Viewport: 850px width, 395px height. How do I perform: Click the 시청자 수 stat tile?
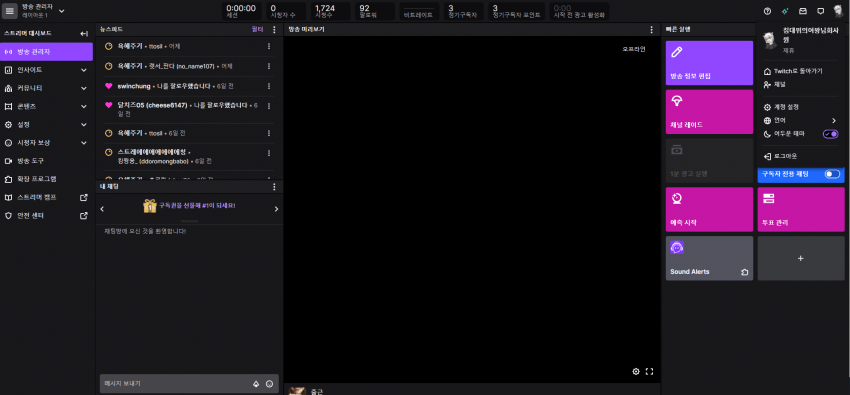(x=286, y=11)
